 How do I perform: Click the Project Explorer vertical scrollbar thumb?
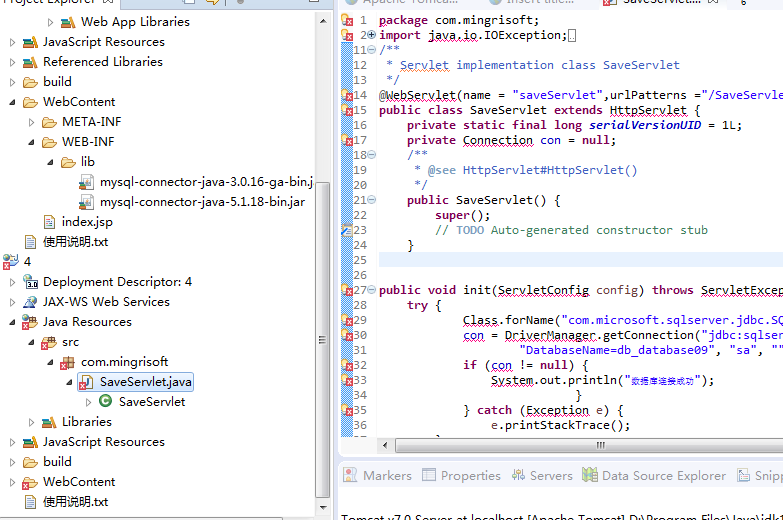point(323,340)
